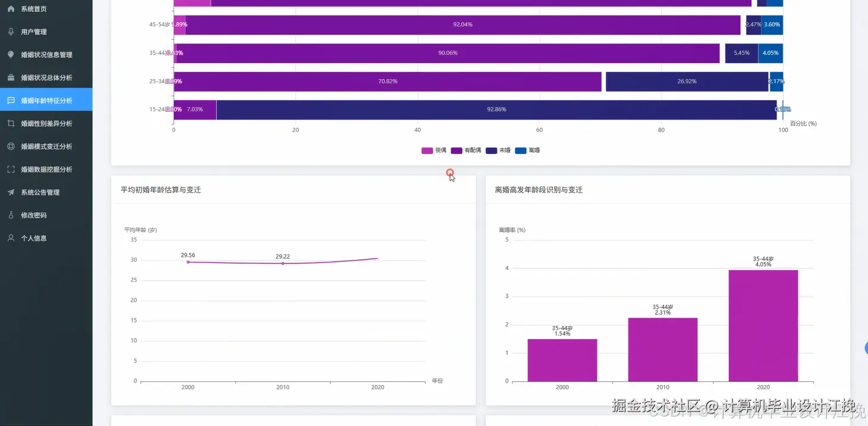Viewport: 868px width, 426px height.
Task: Toggle the 有配偶 legend series
Action: point(466,151)
